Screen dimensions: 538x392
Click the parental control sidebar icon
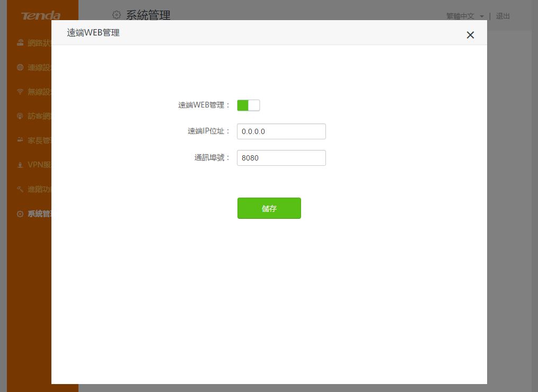tap(20, 140)
